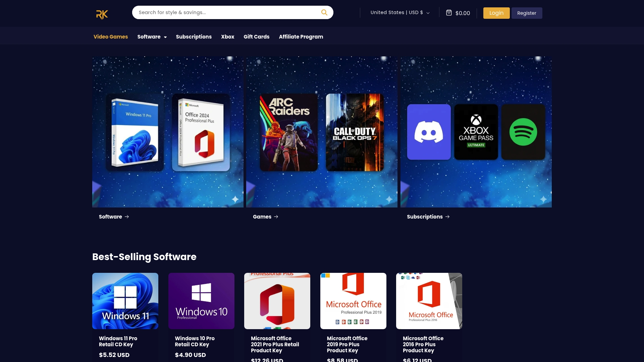Click the Xbox Game Pass Ultimate tile
This screenshot has height=362, width=644.
[476, 132]
